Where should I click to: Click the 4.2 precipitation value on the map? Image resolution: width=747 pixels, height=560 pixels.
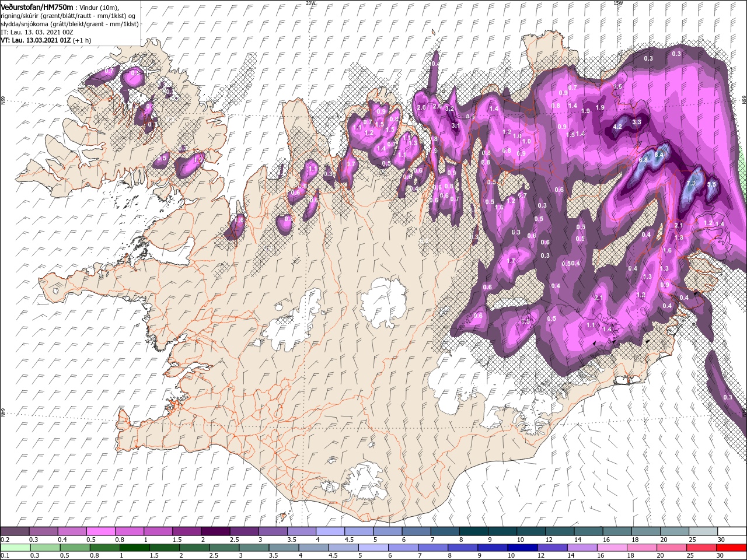pos(618,127)
